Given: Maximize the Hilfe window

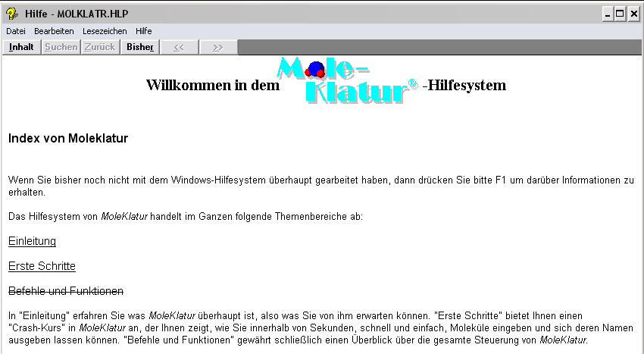Looking at the screenshot, I should (x=620, y=14).
